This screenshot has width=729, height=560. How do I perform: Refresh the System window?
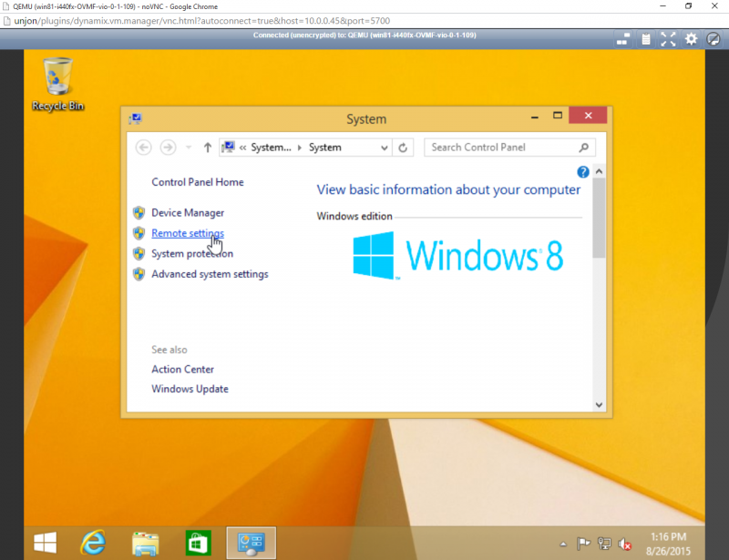click(402, 148)
